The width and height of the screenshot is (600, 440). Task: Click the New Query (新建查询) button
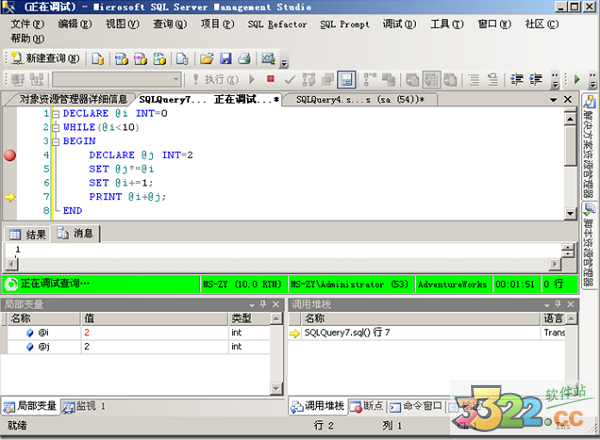click(x=47, y=59)
